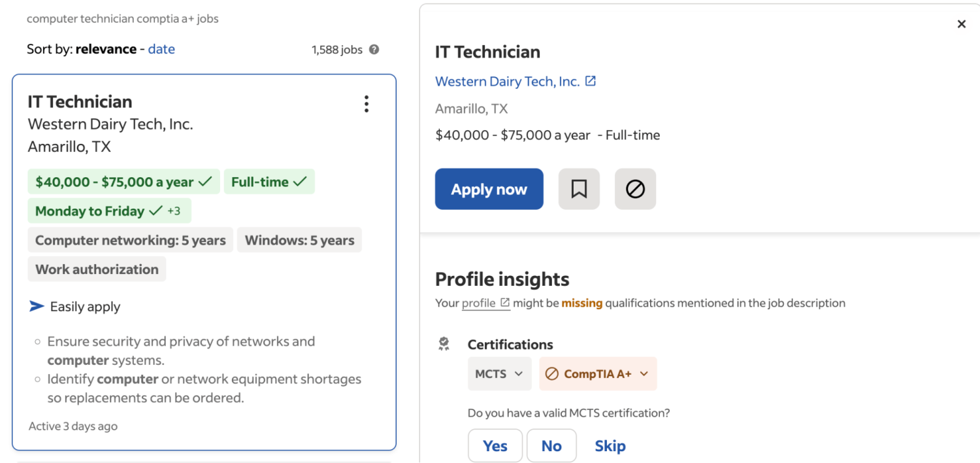Click the Apply now button
The image size is (980, 463).
(x=489, y=189)
